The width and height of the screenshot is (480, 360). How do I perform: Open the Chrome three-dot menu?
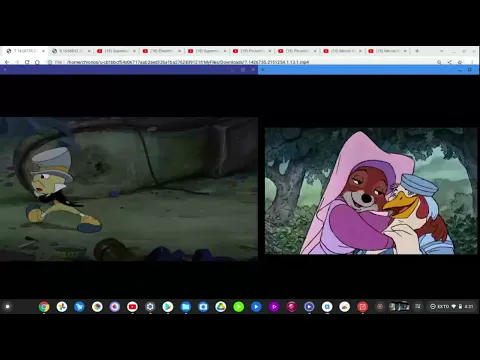click(472, 62)
